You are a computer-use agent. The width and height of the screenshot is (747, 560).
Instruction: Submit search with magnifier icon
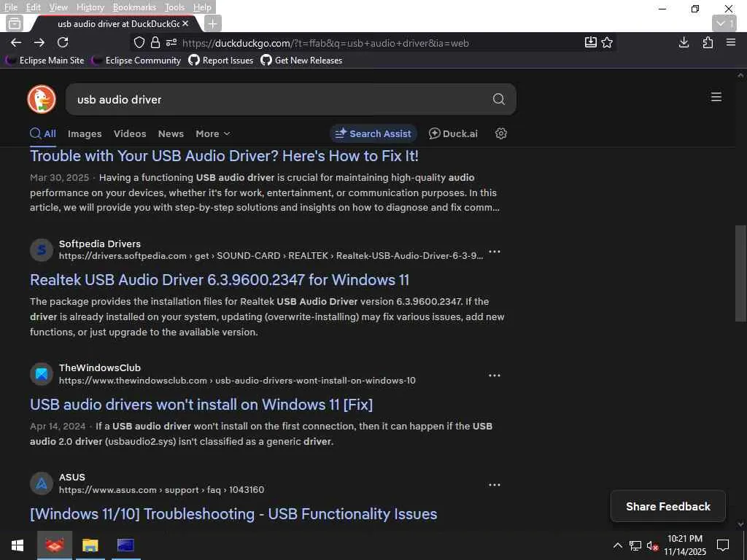pyautogui.click(x=499, y=99)
